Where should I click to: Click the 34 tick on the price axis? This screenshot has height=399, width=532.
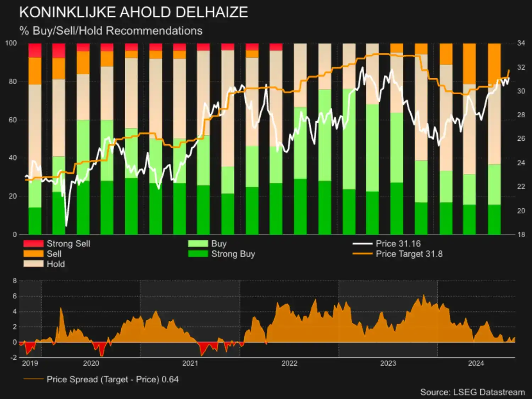pyautogui.click(x=521, y=43)
